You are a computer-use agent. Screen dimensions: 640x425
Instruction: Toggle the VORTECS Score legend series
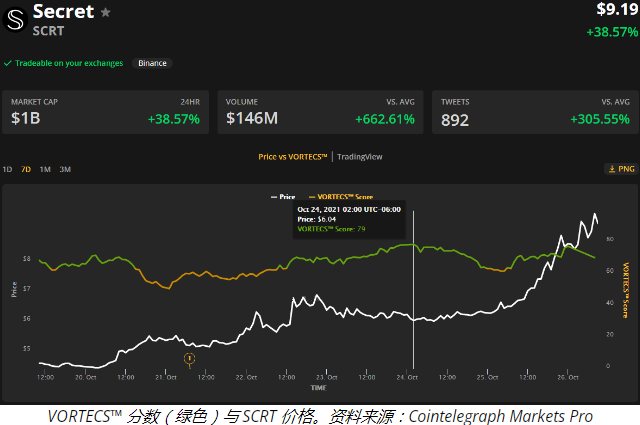[x=341, y=197]
